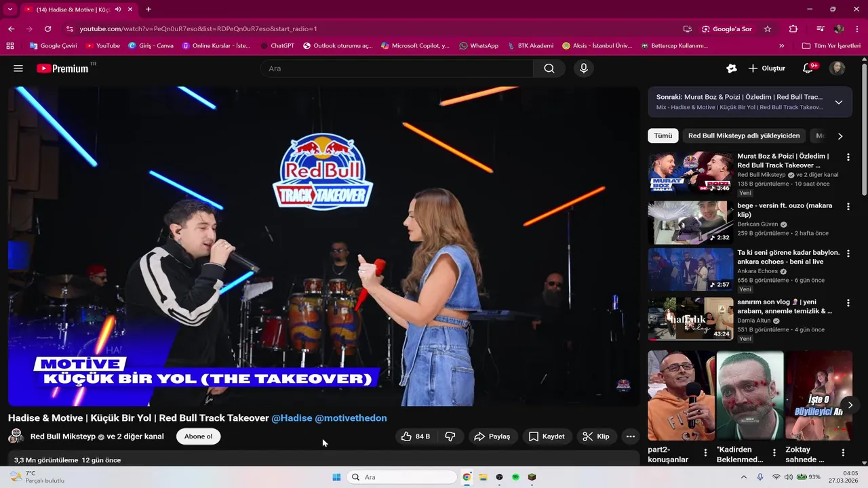The width and height of the screenshot is (868, 488).
Task: Click into the YouTube search field
Action: click(397, 68)
